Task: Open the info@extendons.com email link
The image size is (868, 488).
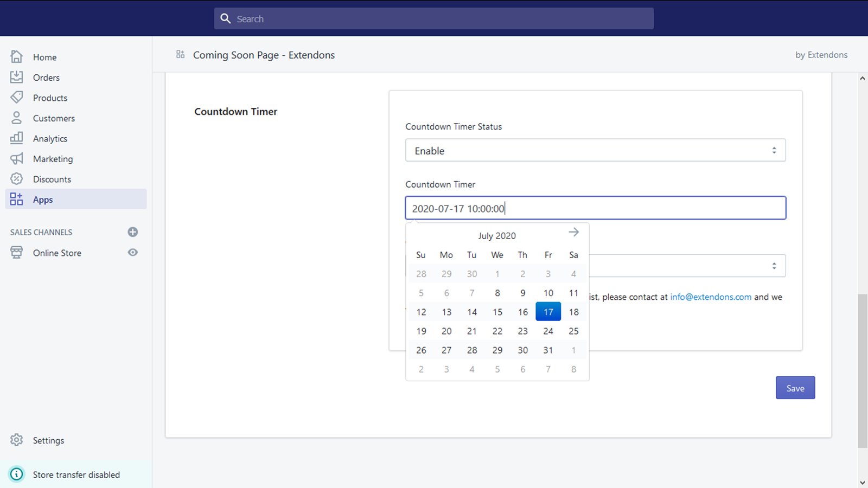Action: 711,297
